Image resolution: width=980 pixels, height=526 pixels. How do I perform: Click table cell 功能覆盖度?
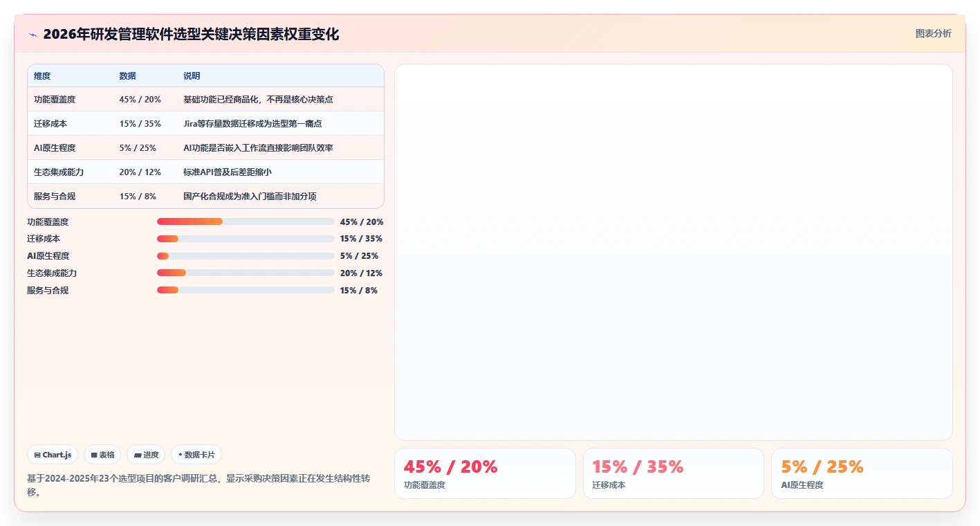pos(55,100)
